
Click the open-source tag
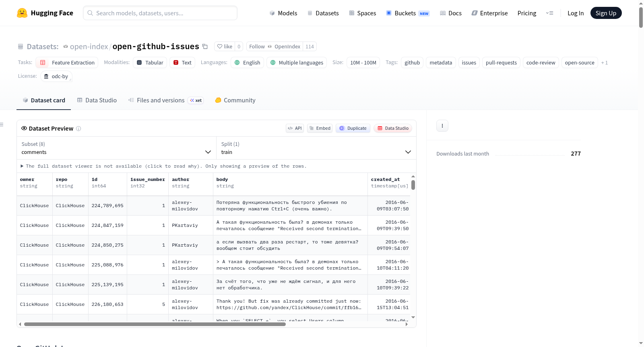pyautogui.click(x=580, y=62)
